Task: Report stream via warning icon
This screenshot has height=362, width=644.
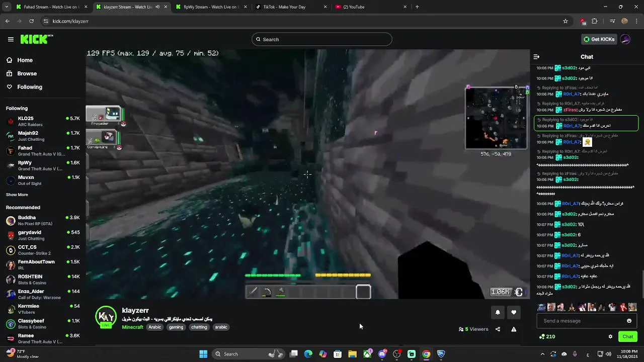Action: pos(514,329)
